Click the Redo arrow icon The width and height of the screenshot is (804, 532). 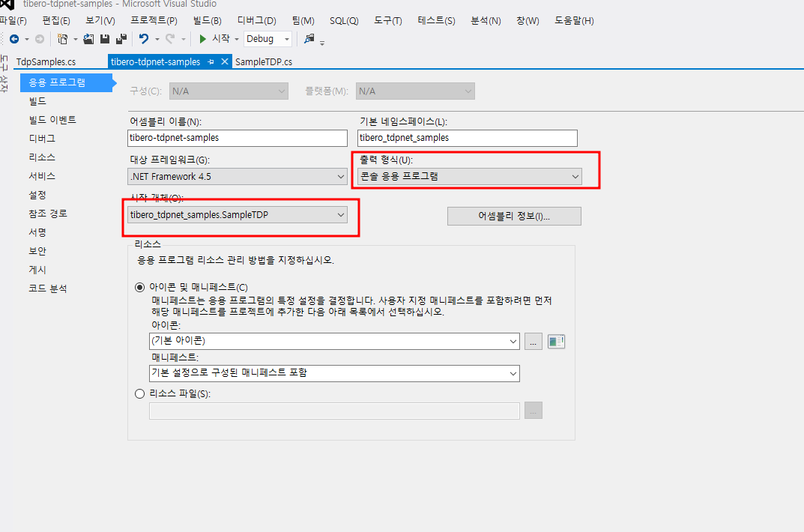(170, 39)
